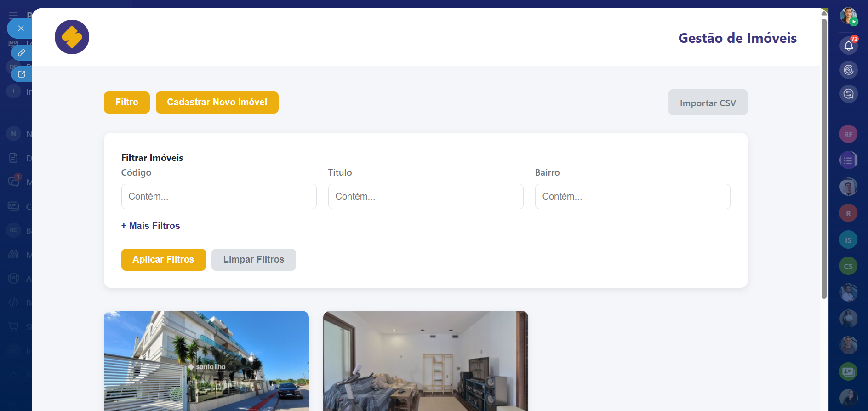This screenshot has width=868, height=411.
Task: Open the notifications bell with the 72 badge
Action: click(x=849, y=45)
